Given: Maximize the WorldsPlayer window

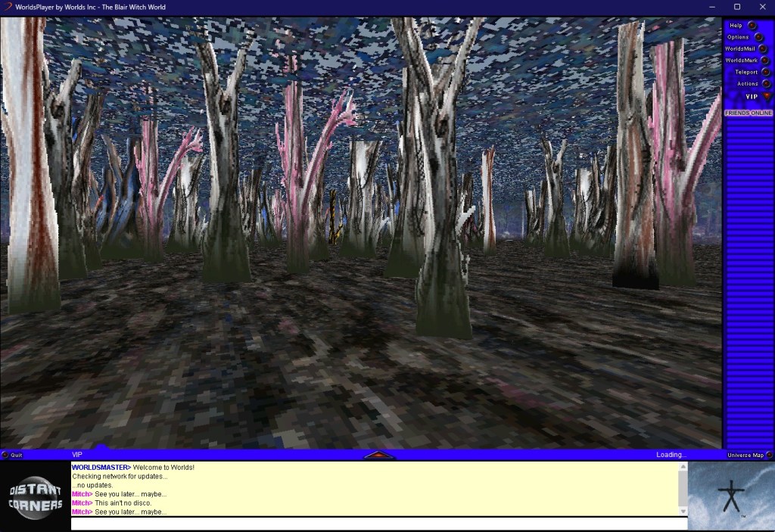Looking at the screenshot, I should (x=737, y=7).
